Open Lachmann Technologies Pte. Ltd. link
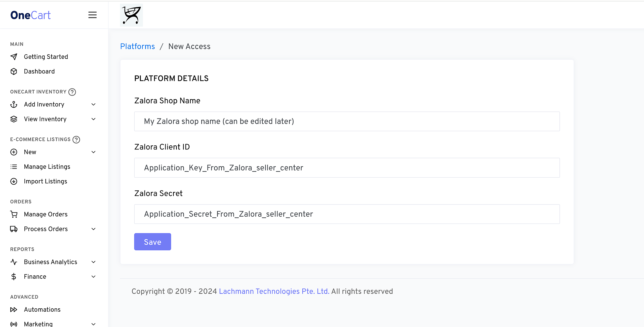This screenshot has height=327, width=644. [x=274, y=291]
